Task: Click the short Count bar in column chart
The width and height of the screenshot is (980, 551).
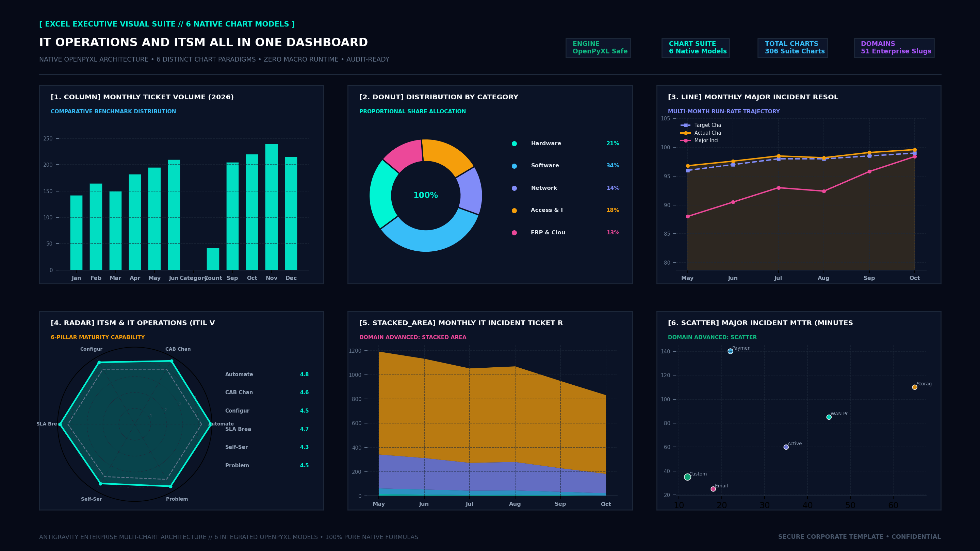Action: point(213,259)
